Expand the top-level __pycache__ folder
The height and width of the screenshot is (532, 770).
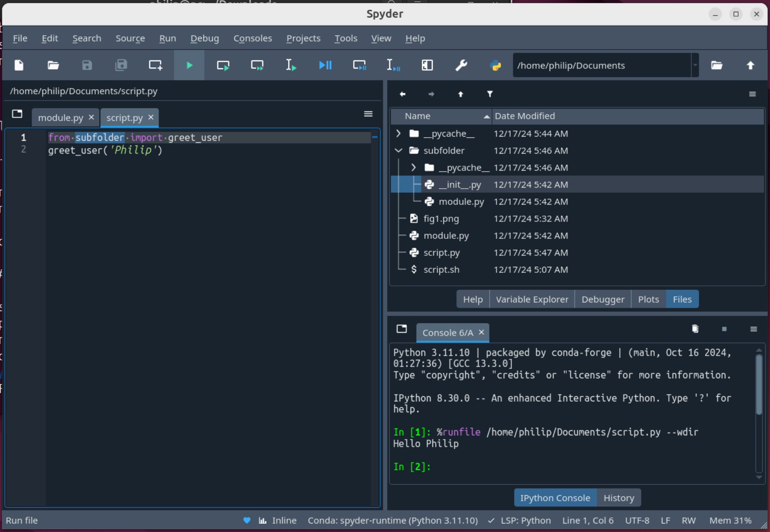[398, 133]
